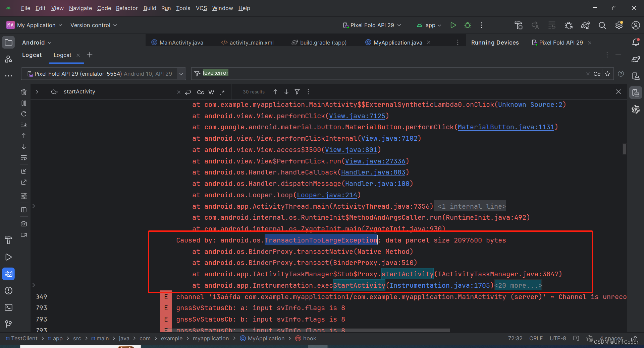Switch to MainActivity.java tab

tap(177, 43)
